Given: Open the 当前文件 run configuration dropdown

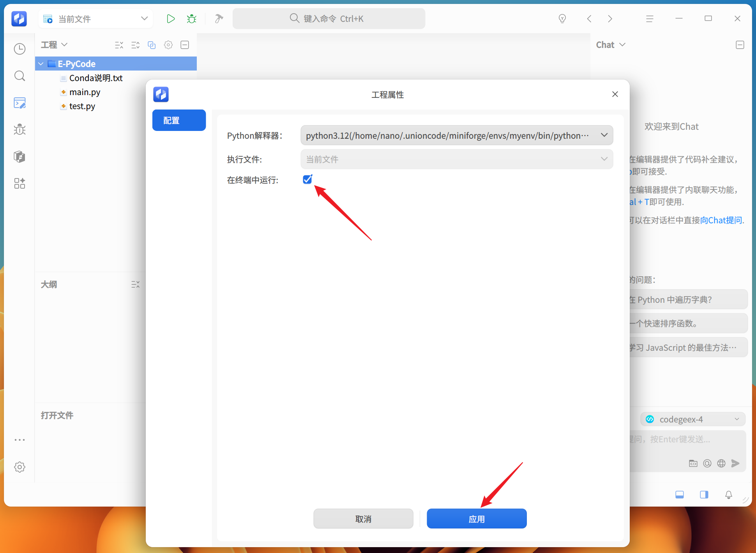Looking at the screenshot, I should click(96, 19).
